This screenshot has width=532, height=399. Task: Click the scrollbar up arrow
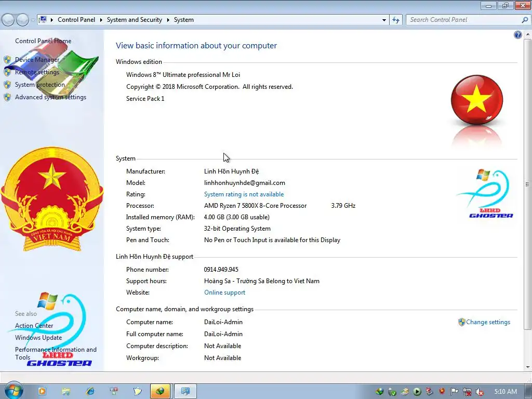pos(527,34)
